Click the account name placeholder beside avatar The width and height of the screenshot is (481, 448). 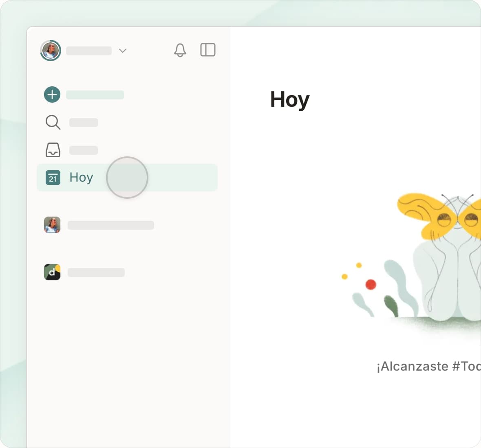point(89,51)
